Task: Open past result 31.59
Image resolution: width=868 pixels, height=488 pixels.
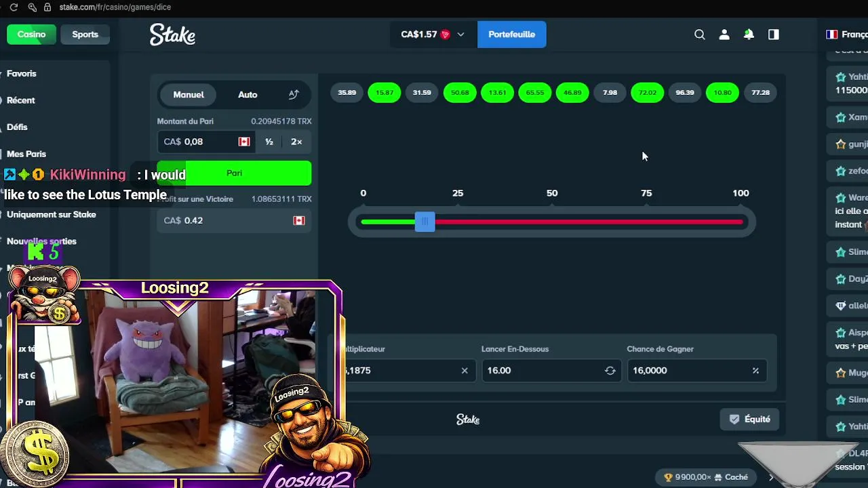Action: point(422,93)
